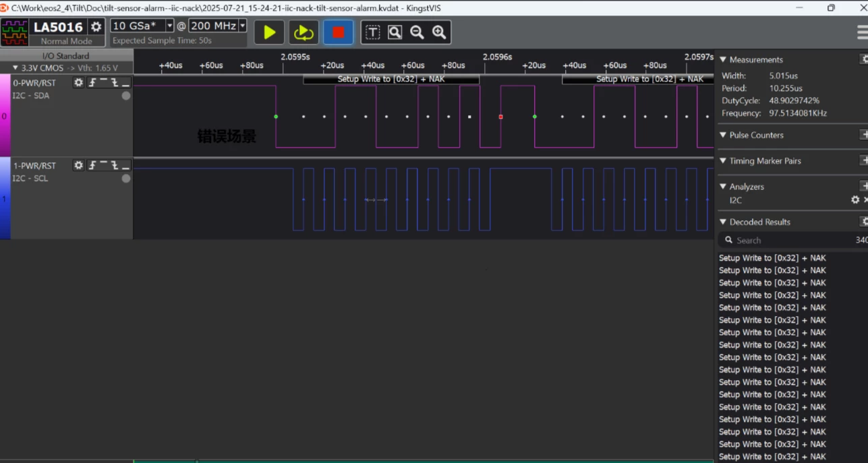
Task: Collapse the Analyzers section
Action: pyautogui.click(x=723, y=186)
